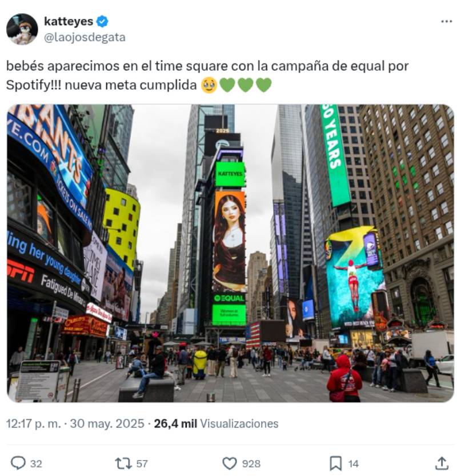The image size is (457, 476).
Task: Click the 57 reposts count
Action: click(x=142, y=463)
